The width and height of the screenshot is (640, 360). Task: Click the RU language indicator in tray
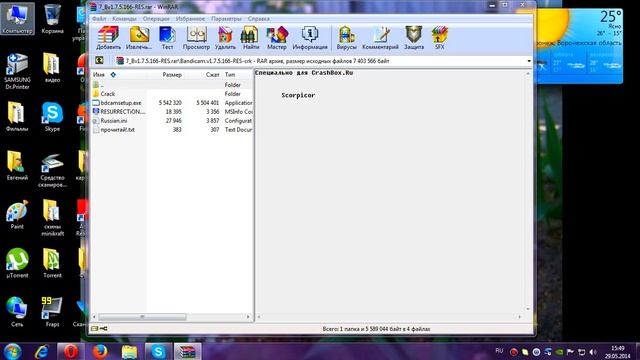click(499, 351)
